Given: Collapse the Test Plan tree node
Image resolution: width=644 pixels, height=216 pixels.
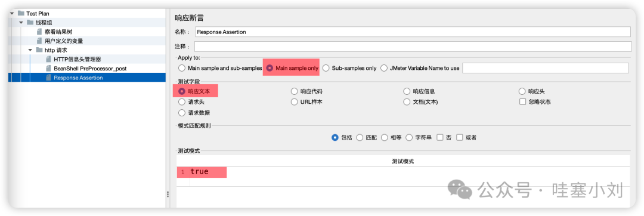Looking at the screenshot, I should 12,14.
